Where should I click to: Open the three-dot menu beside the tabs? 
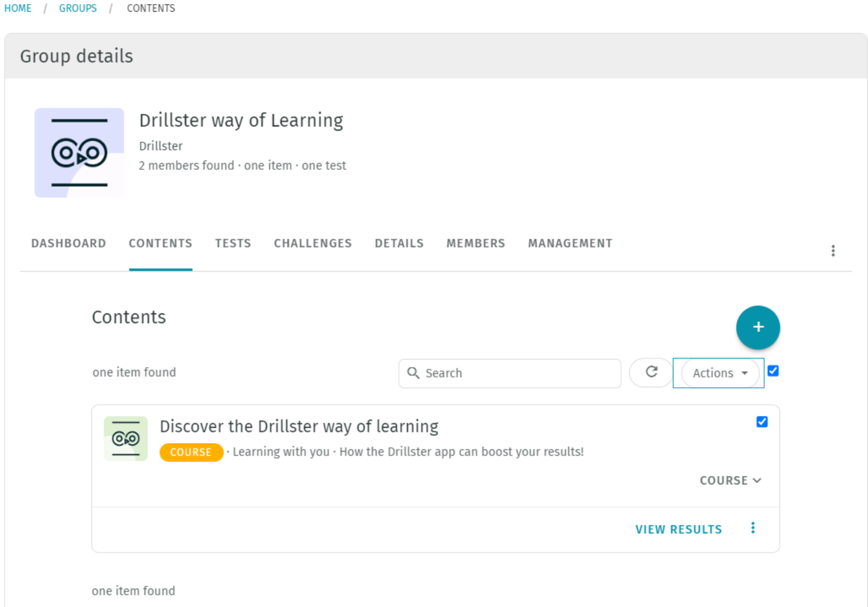[x=833, y=250]
